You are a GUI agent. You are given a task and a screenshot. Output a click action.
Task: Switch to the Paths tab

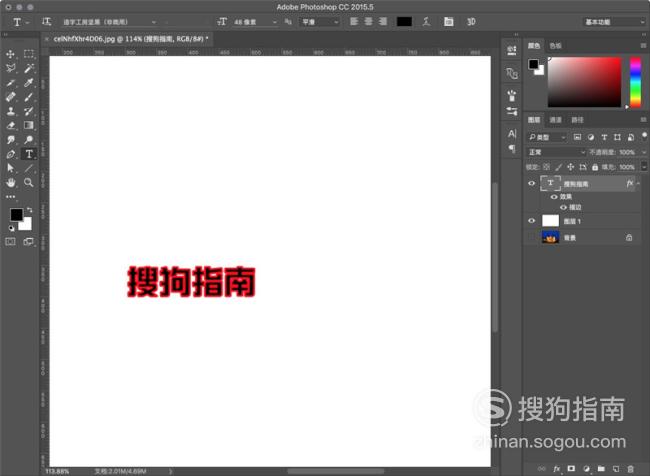click(x=577, y=120)
